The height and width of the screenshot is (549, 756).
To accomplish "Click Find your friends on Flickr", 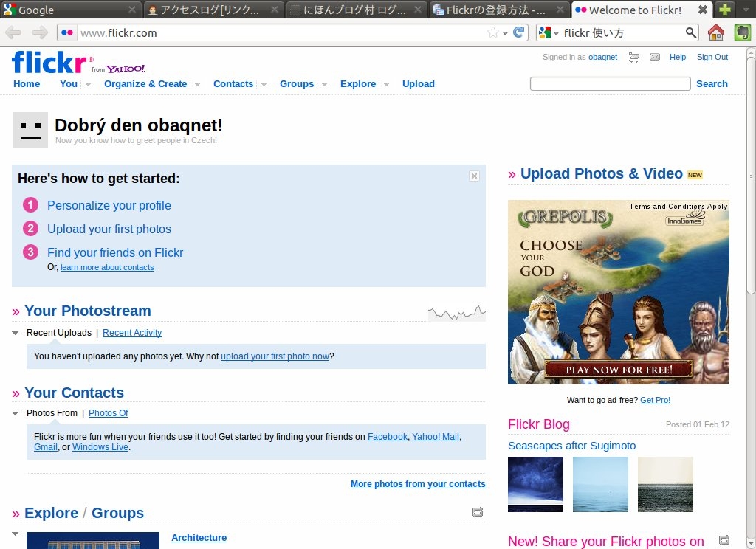I will (115, 252).
